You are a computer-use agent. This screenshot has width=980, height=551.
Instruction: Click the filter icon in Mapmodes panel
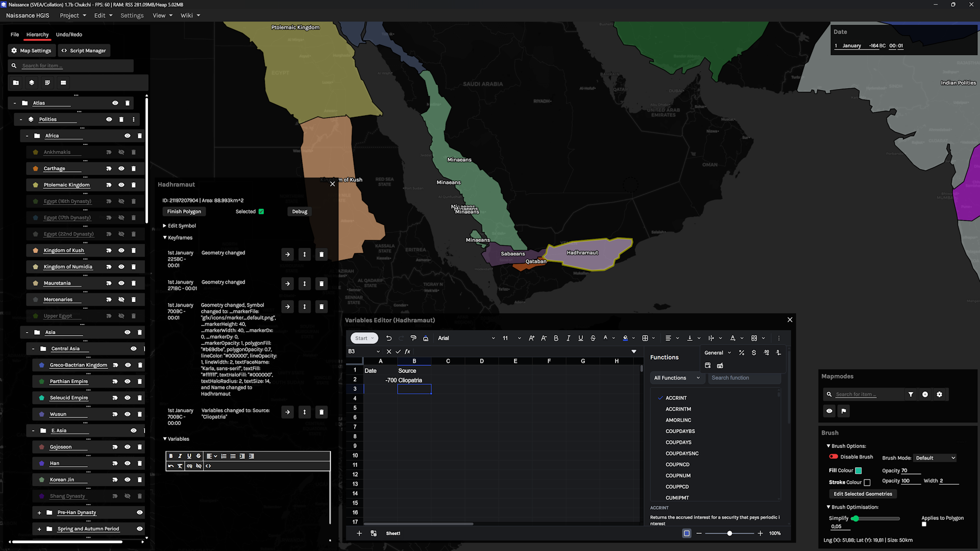coord(911,394)
